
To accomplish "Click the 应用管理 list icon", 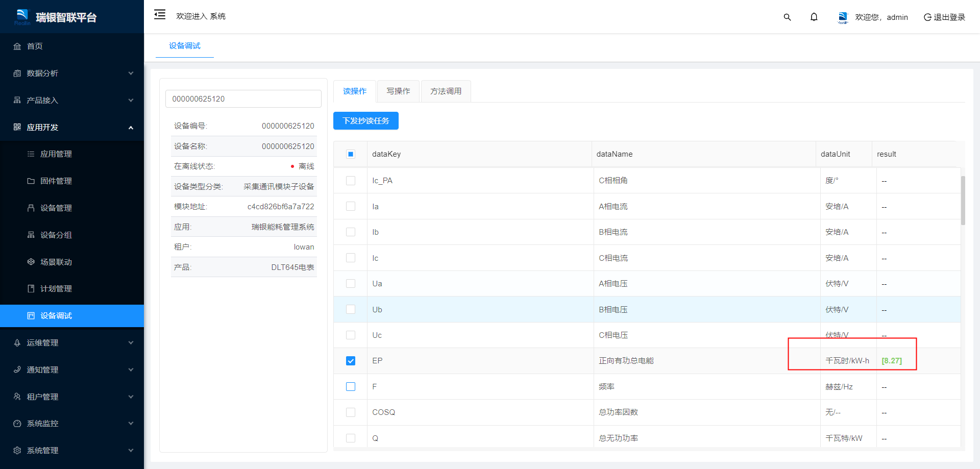I will [x=31, y=154].
